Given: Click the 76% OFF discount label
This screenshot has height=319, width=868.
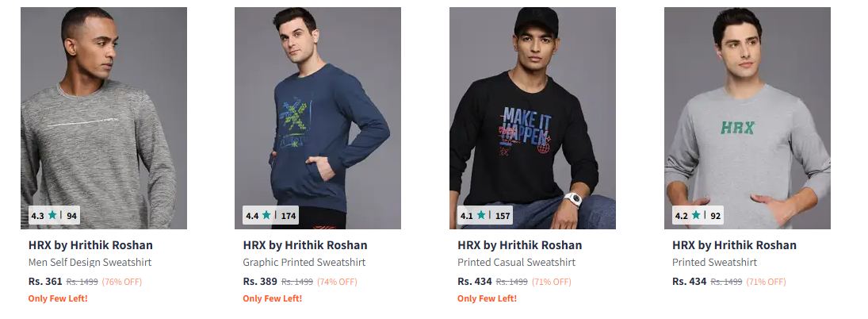Looking at the screenshot, I should click(x=121, y=282).
